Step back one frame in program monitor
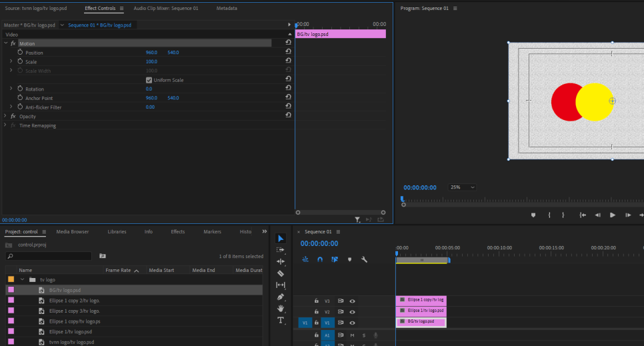 point(597,215)
